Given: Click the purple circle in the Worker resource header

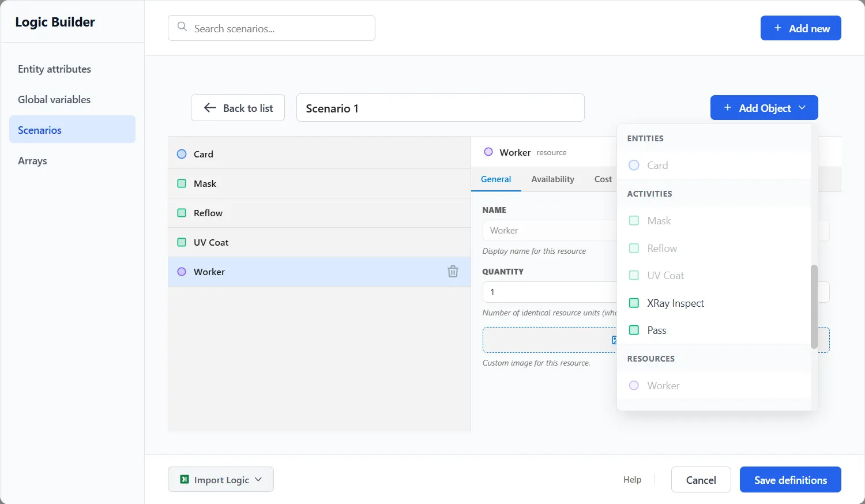Looking at the screenshot, I should tap(488, 152).
